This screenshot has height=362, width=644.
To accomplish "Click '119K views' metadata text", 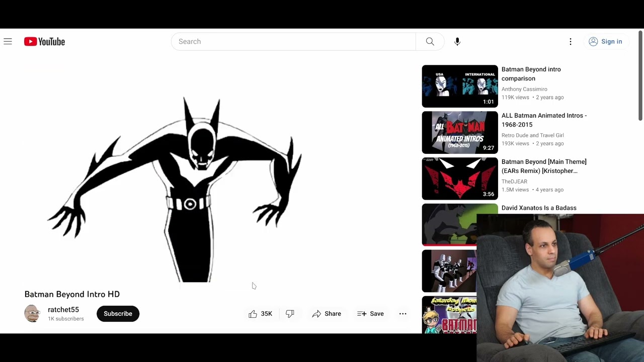I will point(515,97).
